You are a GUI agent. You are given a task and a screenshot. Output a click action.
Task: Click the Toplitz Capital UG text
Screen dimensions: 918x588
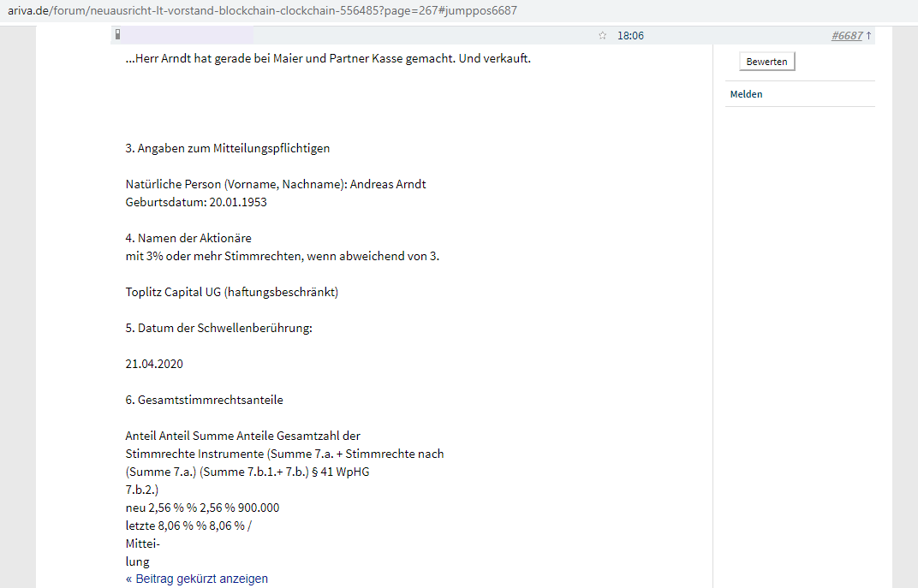coord(231,292)
